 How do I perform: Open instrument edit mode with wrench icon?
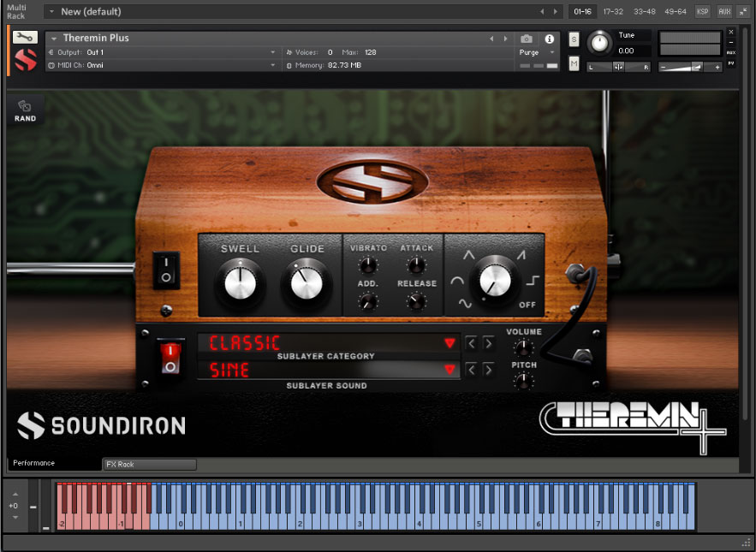pyautogui.click(x=25, y=37)
